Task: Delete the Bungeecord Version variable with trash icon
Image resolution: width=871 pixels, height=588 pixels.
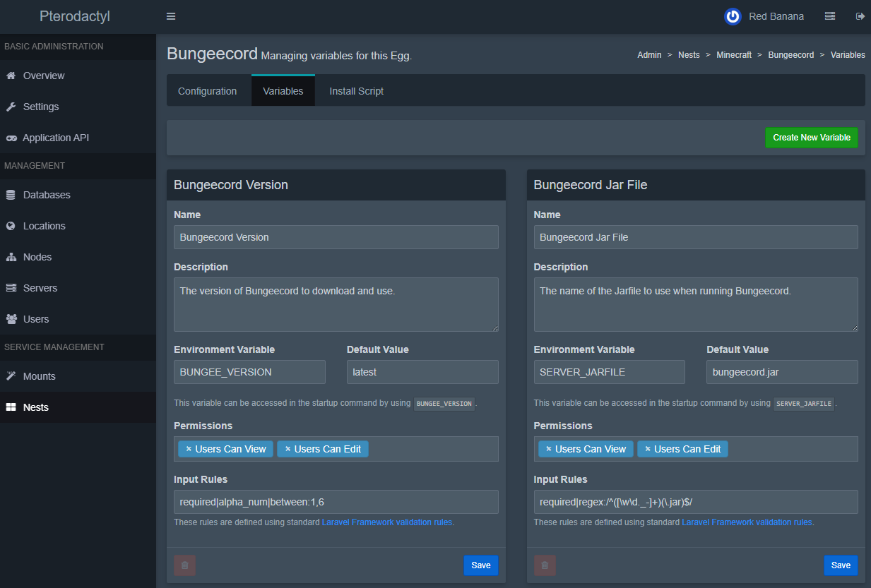Action: [x=185, y=565]
